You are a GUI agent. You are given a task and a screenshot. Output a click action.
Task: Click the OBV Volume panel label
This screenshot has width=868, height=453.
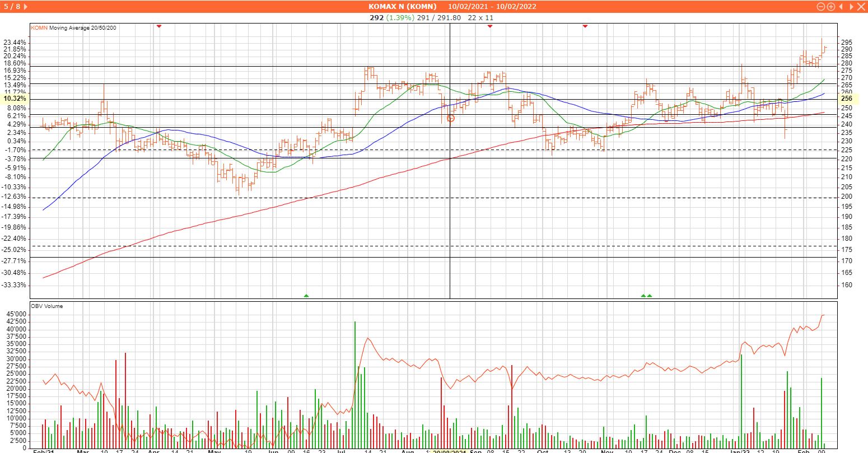[x=47, y=306]
